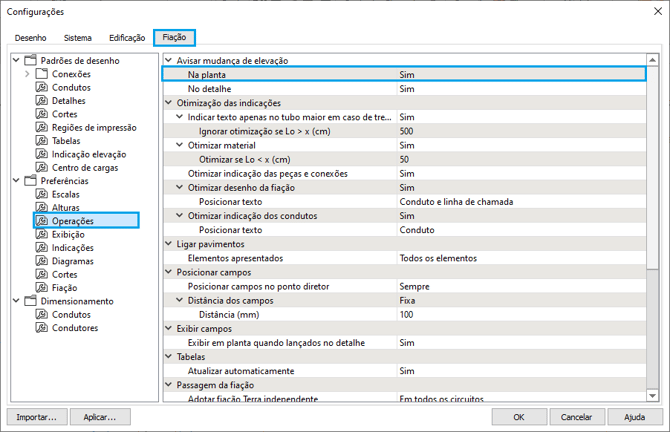
Task: Click the Detalhes tree item icon
Action: [x=42, y=101]
